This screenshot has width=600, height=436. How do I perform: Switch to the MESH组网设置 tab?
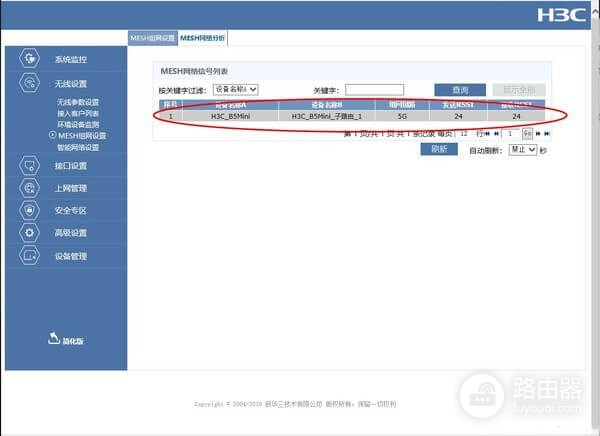pyautogui.click(x=152, y=38)
